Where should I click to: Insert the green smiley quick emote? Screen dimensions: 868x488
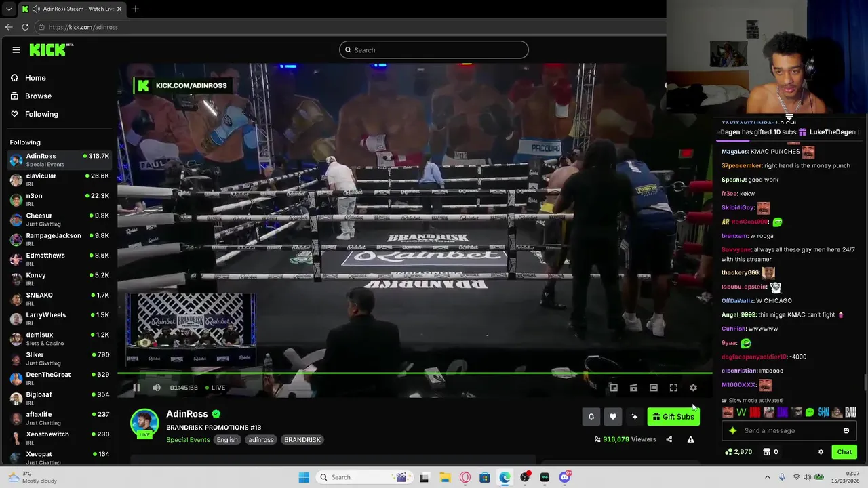[810, 412]
